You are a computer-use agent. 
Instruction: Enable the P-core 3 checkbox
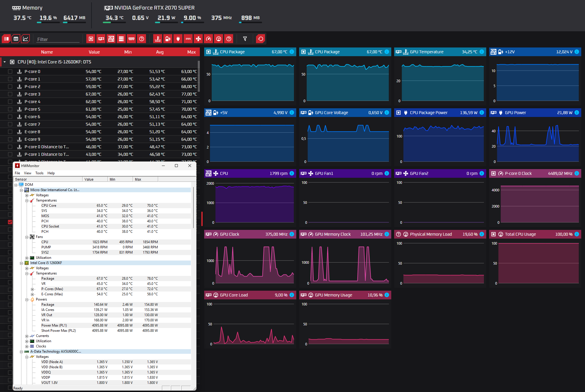[10, 94]
